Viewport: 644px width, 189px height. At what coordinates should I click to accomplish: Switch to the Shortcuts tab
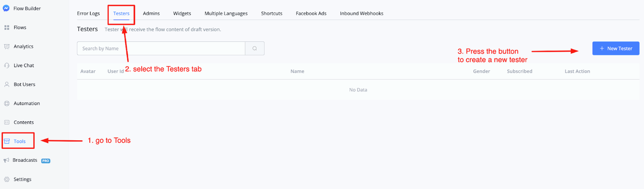[271, 13]
